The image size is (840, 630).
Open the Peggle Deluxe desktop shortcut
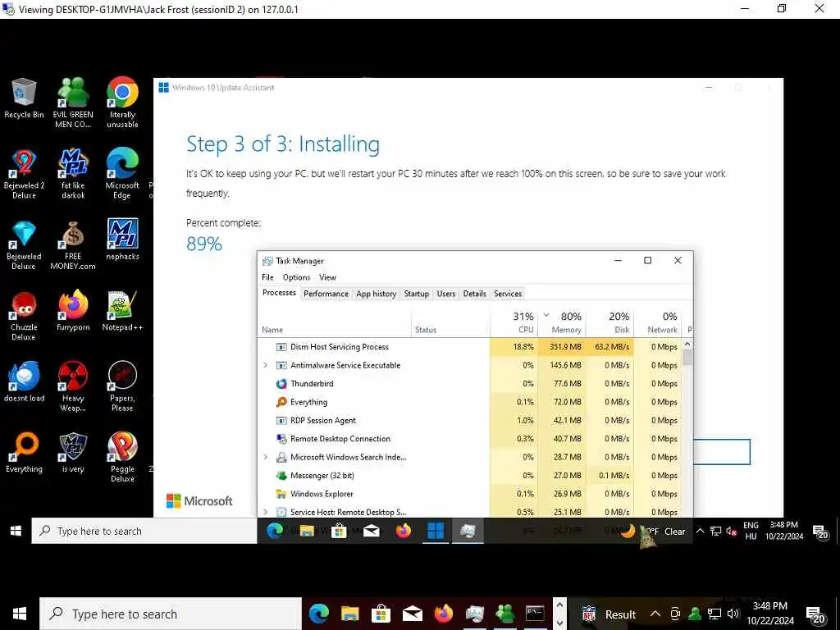pos(122,457)
